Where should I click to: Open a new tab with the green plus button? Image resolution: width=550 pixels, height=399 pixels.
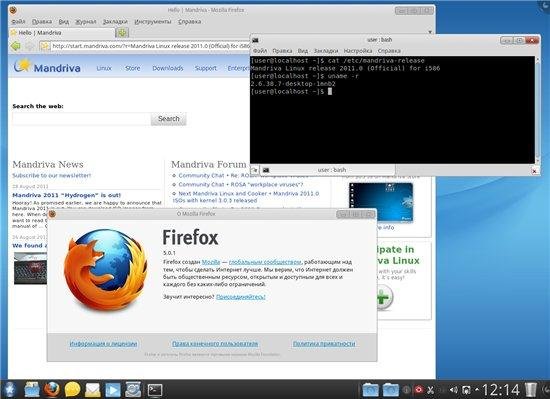click(x=122, y=33)
